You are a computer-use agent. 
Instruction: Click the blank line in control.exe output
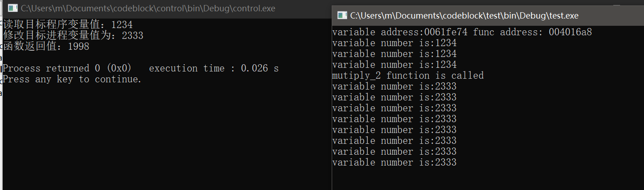point(90,57)
